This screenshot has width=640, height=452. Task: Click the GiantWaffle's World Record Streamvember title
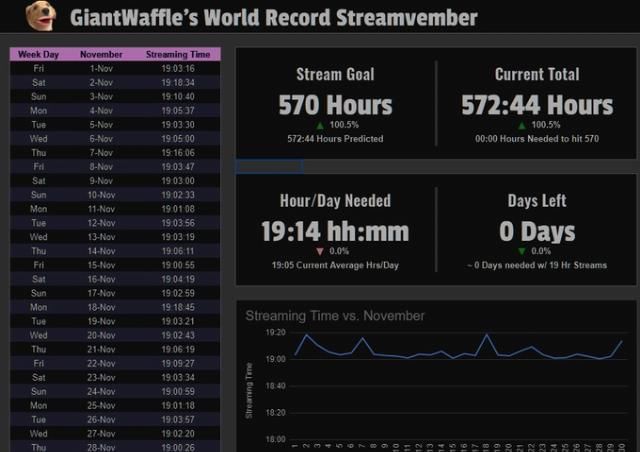coord(273,18)
